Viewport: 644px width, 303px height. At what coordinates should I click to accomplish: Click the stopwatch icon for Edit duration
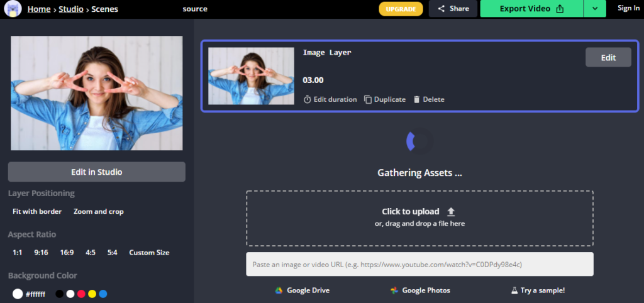pyautogui.click(x=307, y=99)
